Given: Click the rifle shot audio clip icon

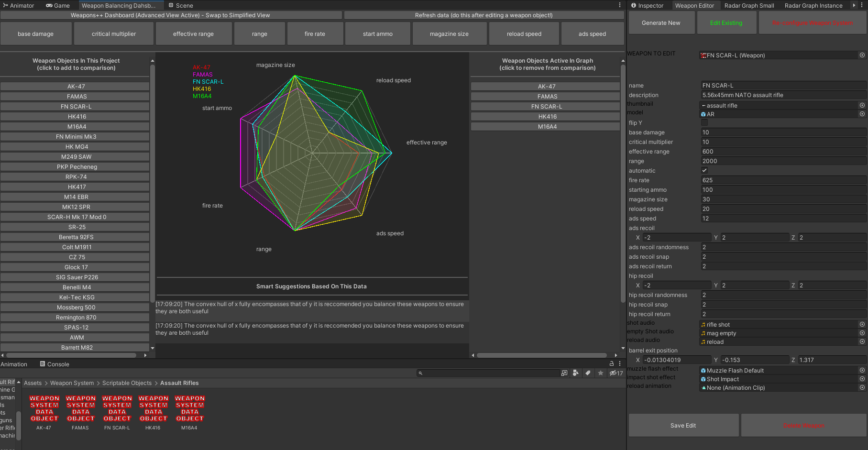Looking at the screenshot, I should coord(703,325).
